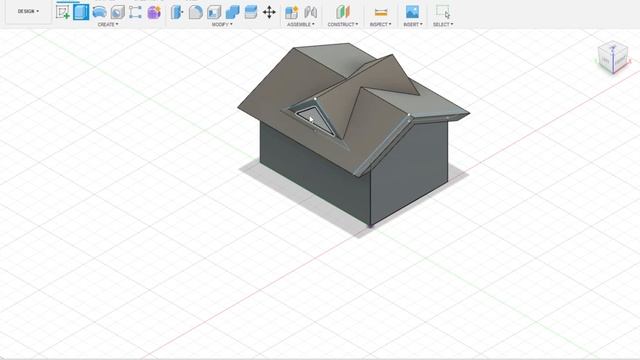Expand the ASSEMBLE menu dropdown
640x360 pixels.
[301, 24]
